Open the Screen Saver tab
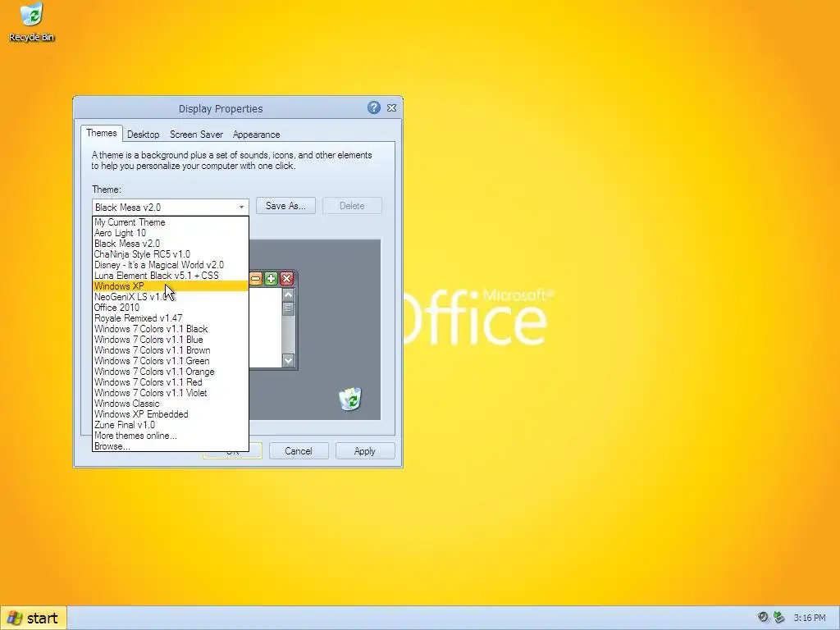 [x=196, y=135]
